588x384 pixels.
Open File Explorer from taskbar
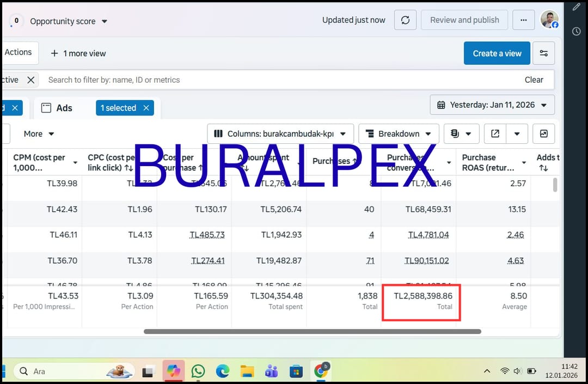tap(247, 371)
